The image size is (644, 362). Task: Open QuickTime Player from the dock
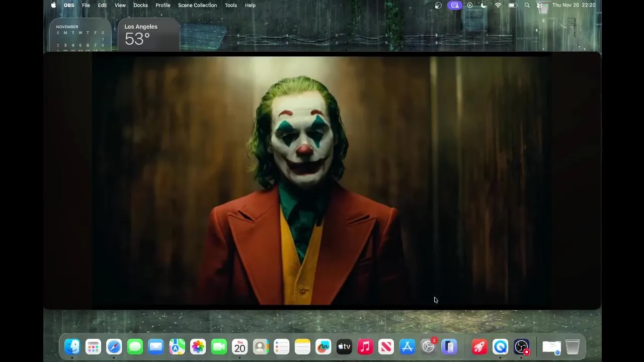(x=501, y=346)
